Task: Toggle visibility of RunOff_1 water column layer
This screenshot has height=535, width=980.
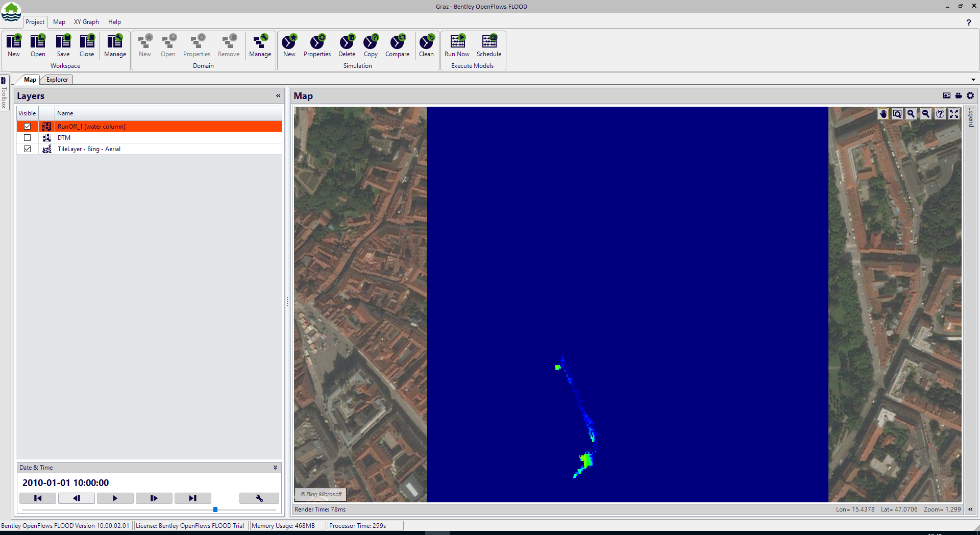Action: [28, 127]
